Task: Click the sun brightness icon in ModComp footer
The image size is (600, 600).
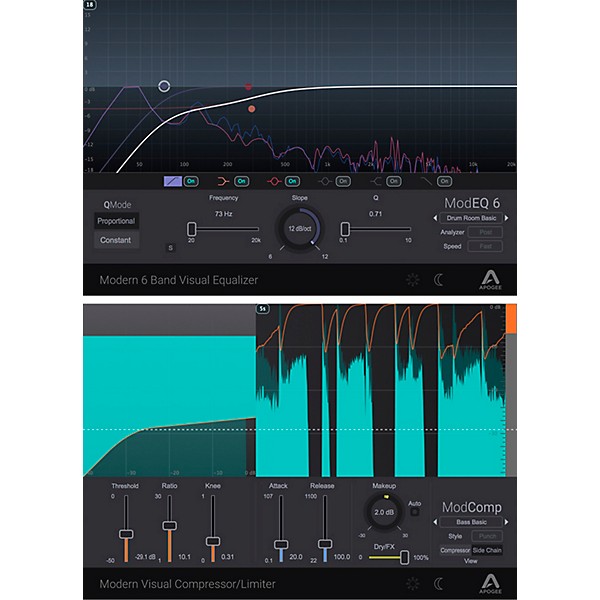Action: [411, 583]
